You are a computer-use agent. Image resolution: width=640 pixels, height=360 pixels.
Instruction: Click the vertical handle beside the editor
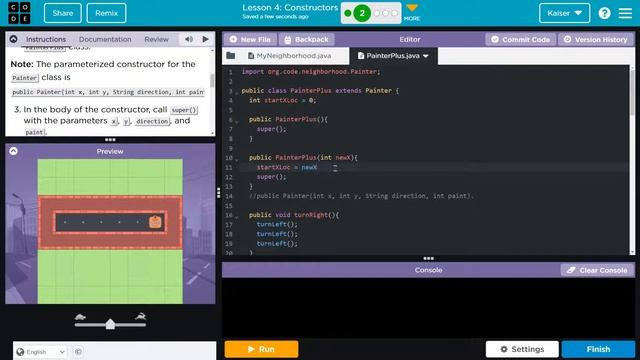(219, 193)
